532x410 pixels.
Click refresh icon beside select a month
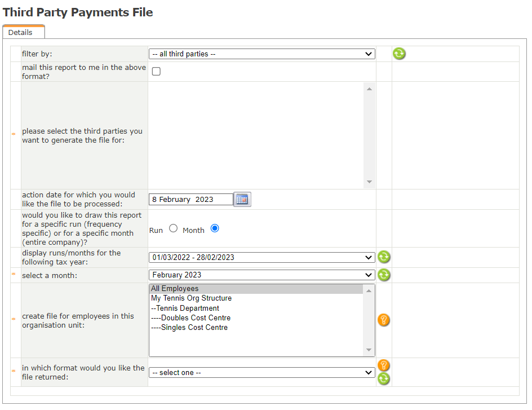tap(384, 275)
